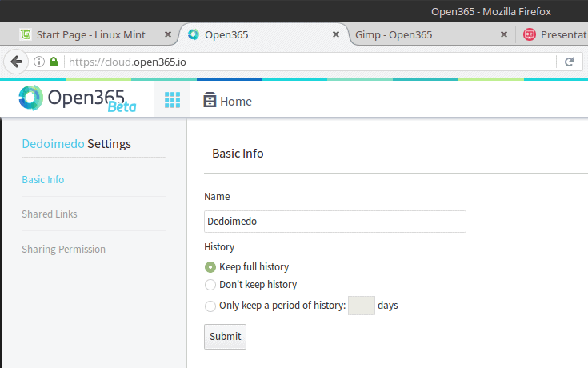Viewport: 588px width, 368px height.
Task: Open Shared Links settings section
Action: [49, 214]
